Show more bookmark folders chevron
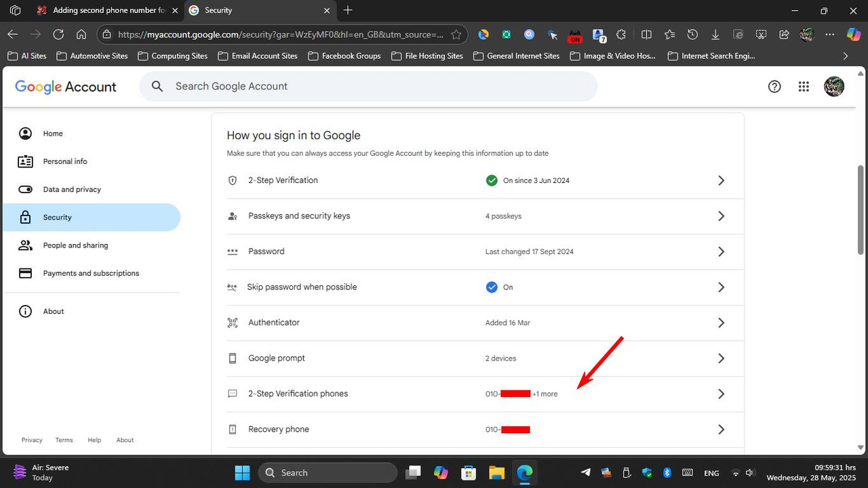Viewport: 868px width, 488px height. [845, 56]
